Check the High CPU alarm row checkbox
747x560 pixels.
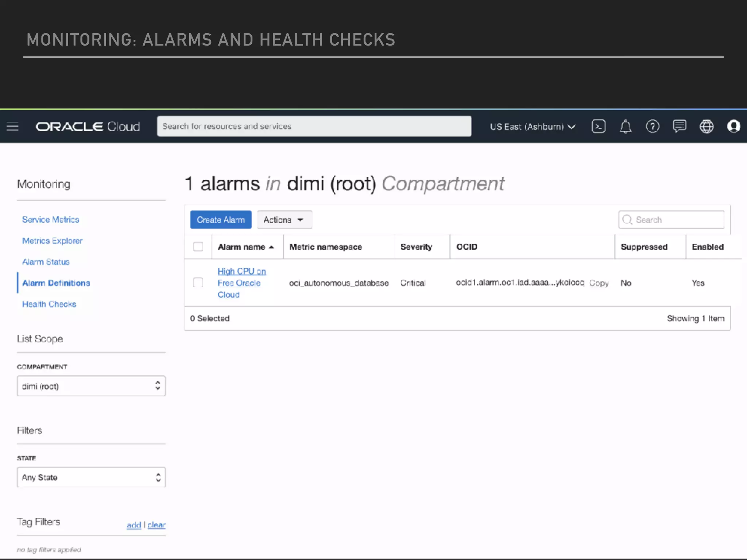click(198, 283)
